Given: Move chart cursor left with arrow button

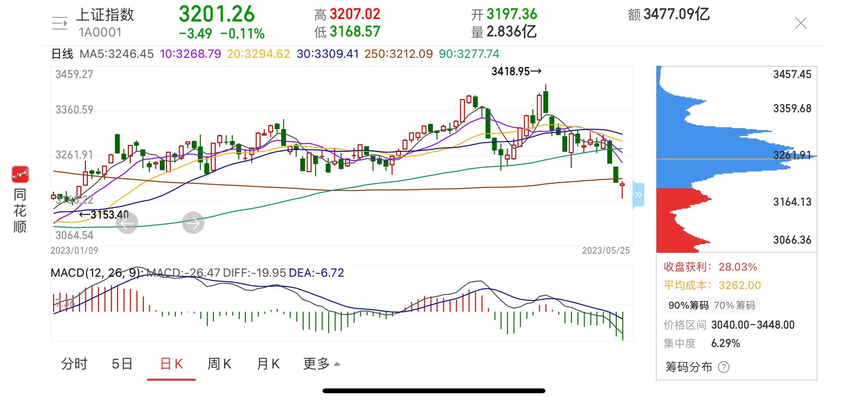Looking at the screenshot, I should pos(127,223).
